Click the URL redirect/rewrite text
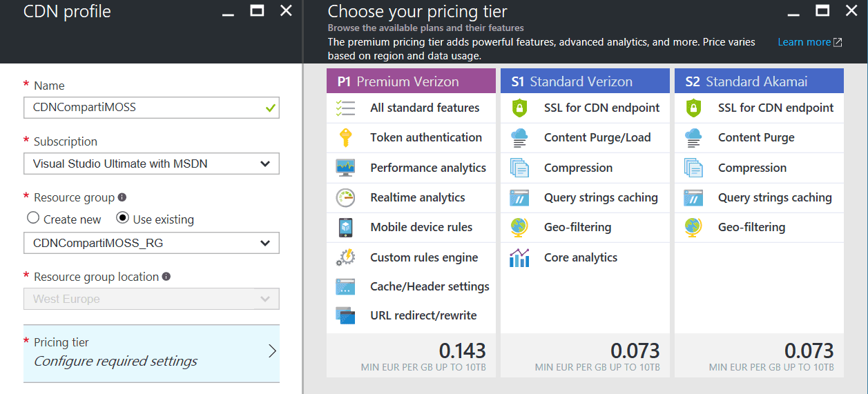Screen dimensions: 868x394 tap(423, 315)
